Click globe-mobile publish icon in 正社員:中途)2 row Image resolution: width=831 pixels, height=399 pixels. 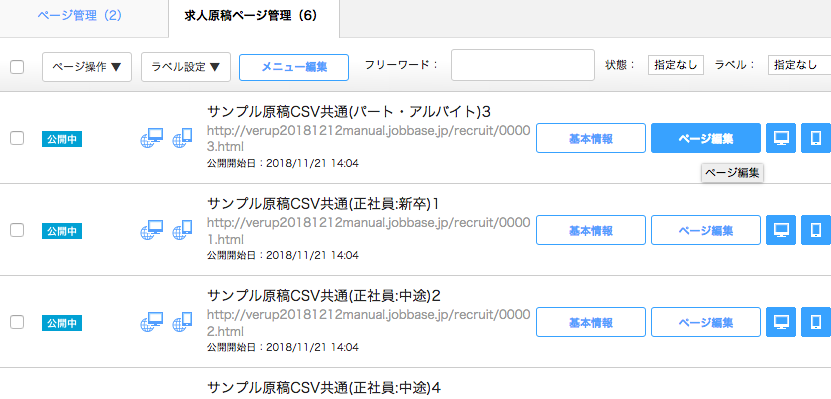[x=182, y=322]
